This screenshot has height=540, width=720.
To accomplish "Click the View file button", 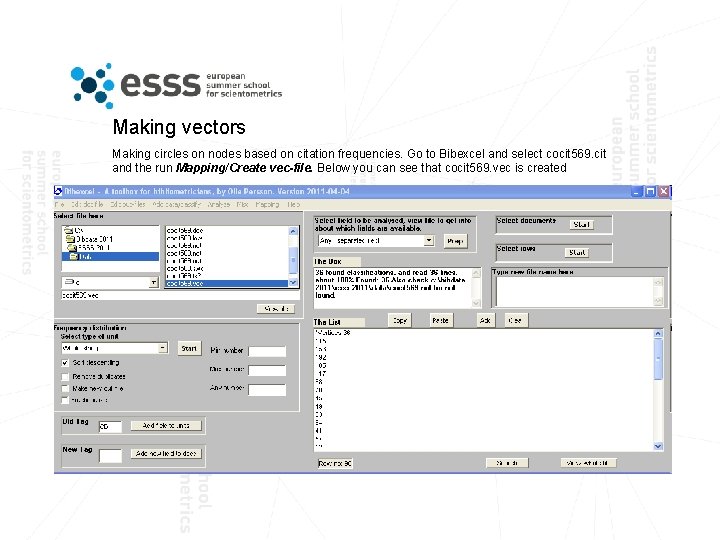I will [276, 309].
